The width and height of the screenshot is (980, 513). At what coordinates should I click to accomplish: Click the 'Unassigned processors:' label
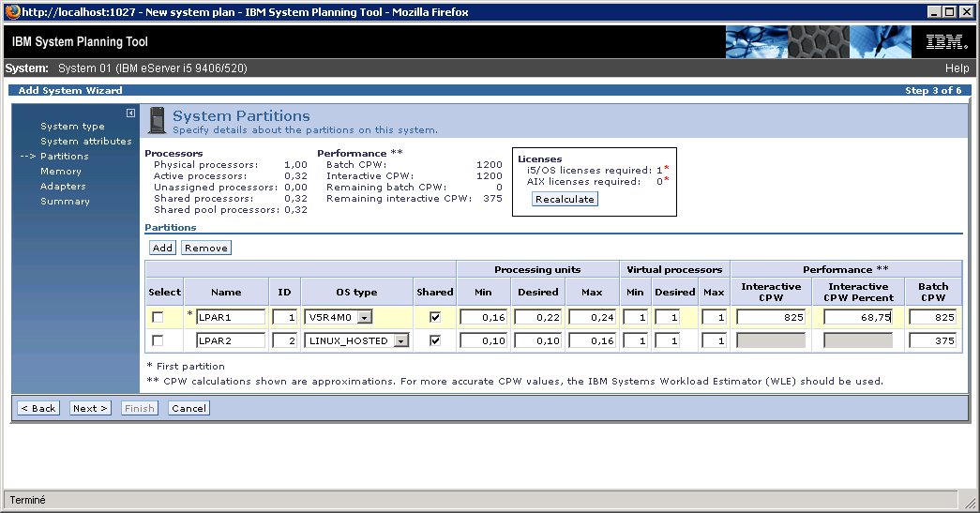click(x=216, y=188)
